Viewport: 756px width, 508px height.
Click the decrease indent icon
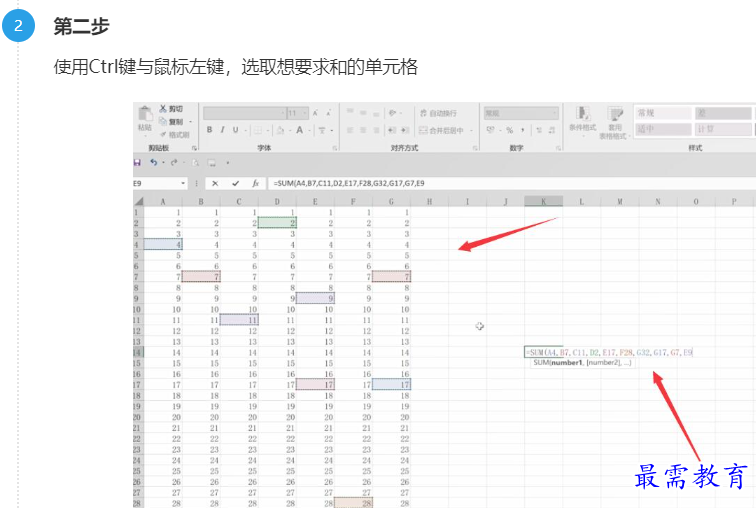click(x=392, y=130)
